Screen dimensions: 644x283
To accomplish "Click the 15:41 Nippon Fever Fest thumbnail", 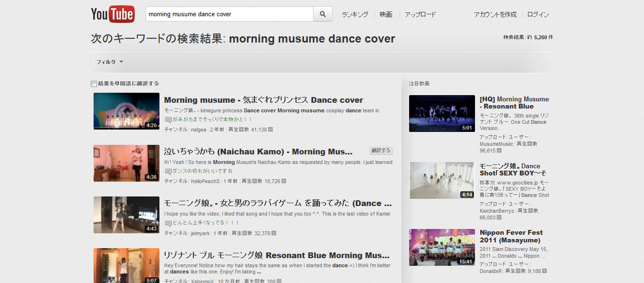I will click(442, 247).
